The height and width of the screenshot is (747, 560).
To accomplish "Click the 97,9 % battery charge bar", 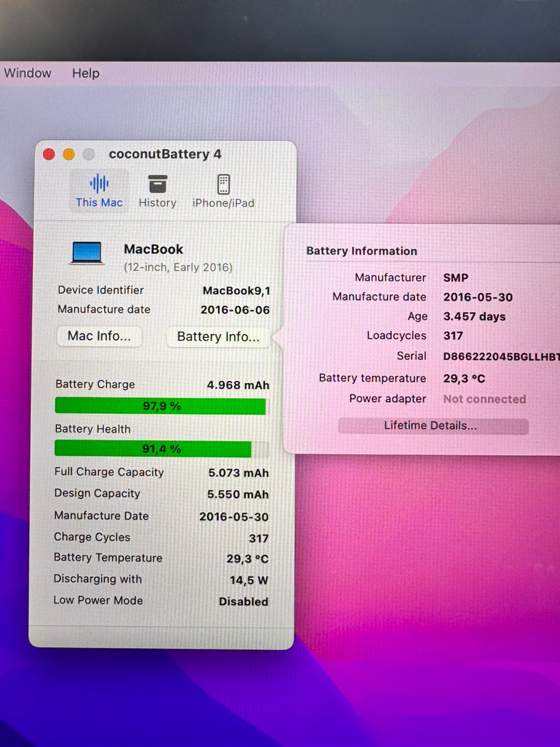I will (x=161, y=406).
